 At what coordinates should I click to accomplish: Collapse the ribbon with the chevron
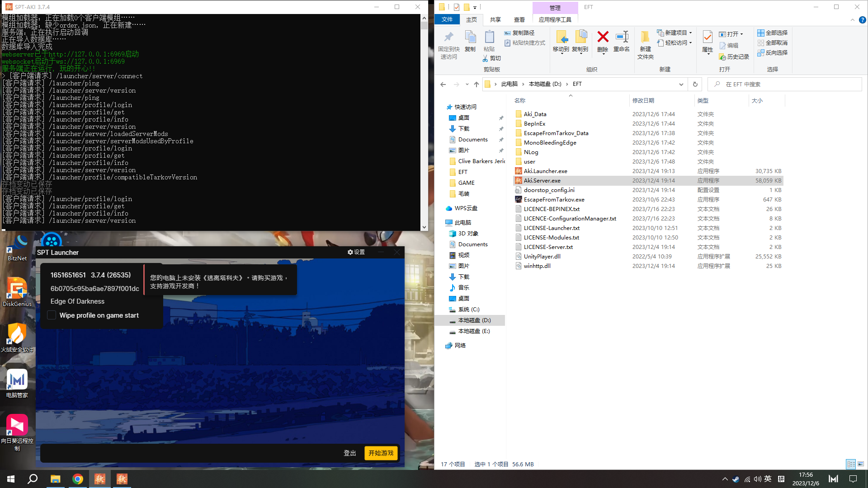pyautogui.click(x=853, y=20)
